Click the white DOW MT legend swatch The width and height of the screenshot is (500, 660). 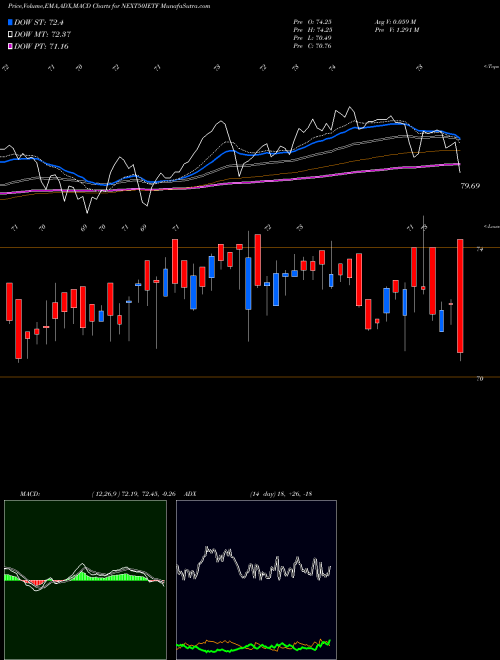coord(10,35)
